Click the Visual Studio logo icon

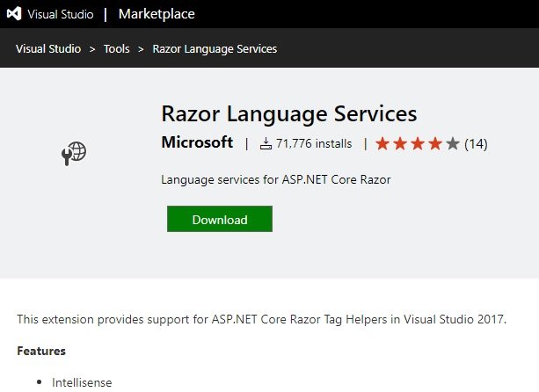[x=14, y=14]
